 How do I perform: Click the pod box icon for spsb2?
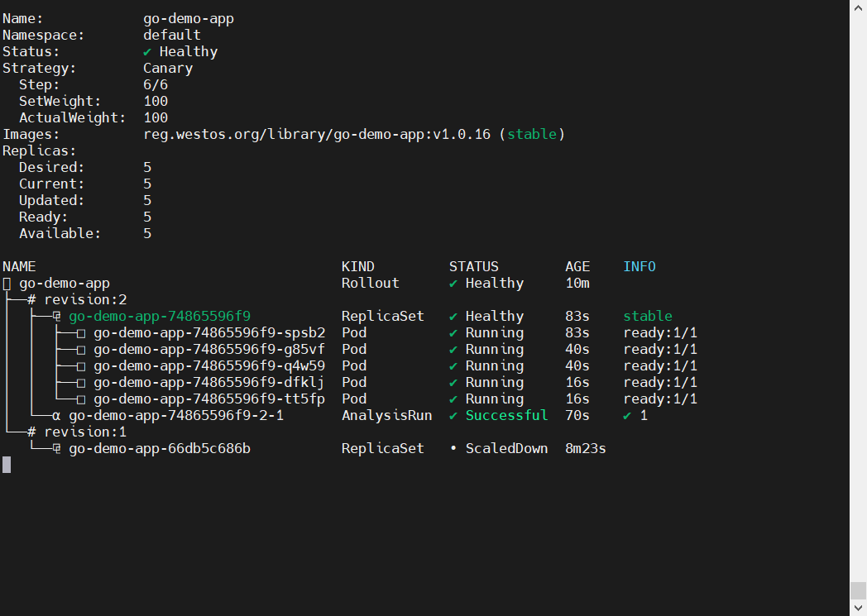[x=81, y=333]
